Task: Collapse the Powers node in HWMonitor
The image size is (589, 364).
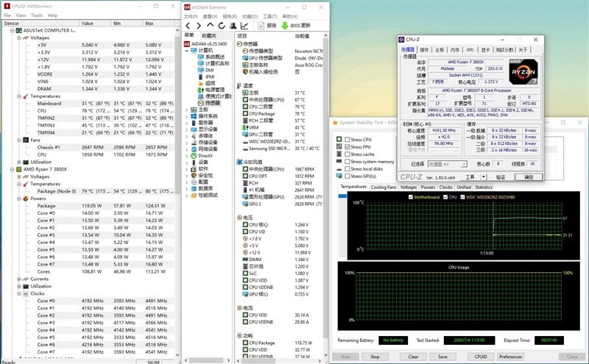Action: [x=19, y=199]
